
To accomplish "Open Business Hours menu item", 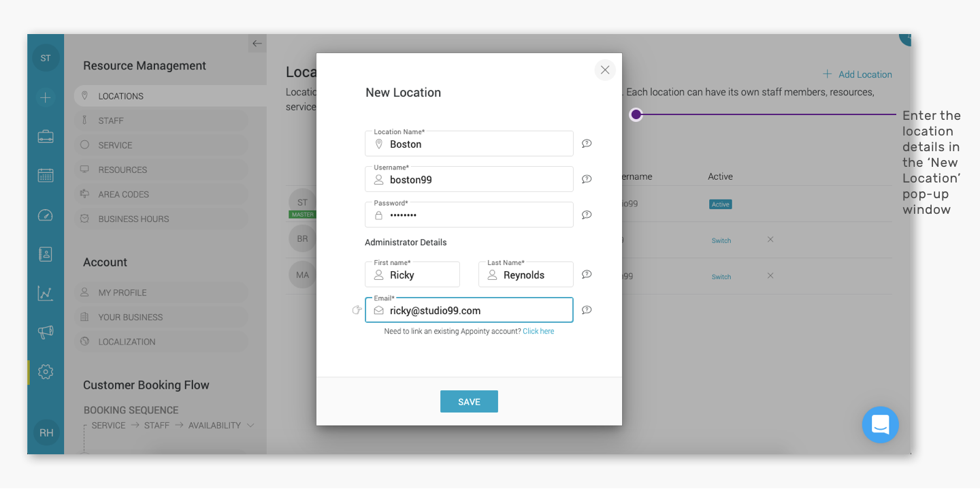I will point(161,219).
